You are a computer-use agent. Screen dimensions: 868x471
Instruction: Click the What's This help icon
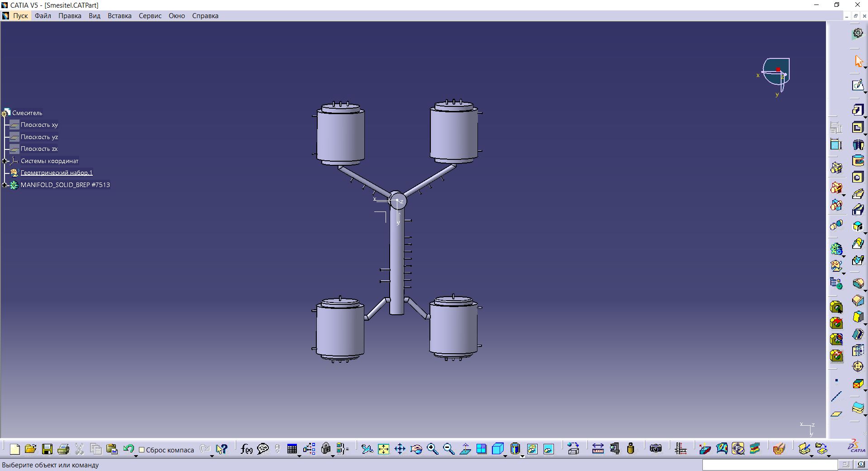221,449
